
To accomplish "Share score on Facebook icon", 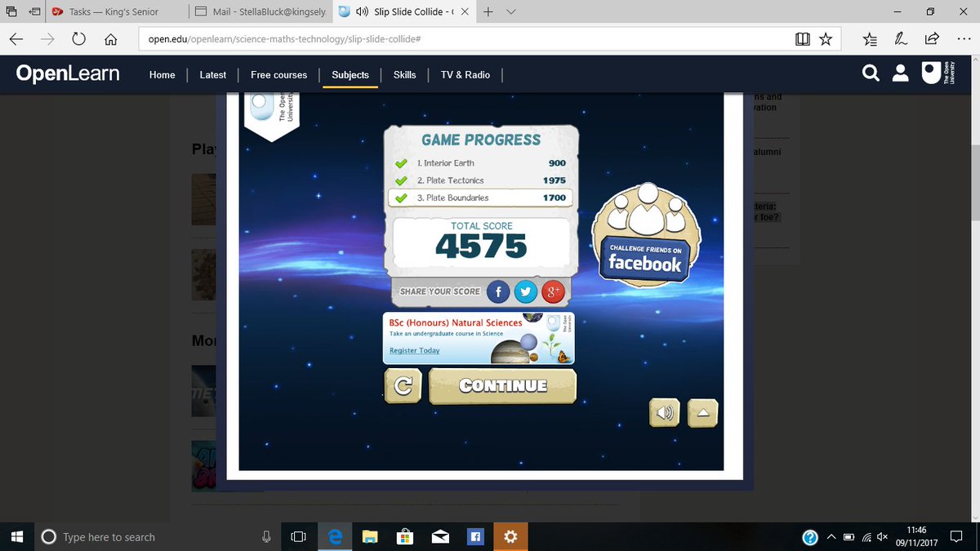I will pos(498,291).
